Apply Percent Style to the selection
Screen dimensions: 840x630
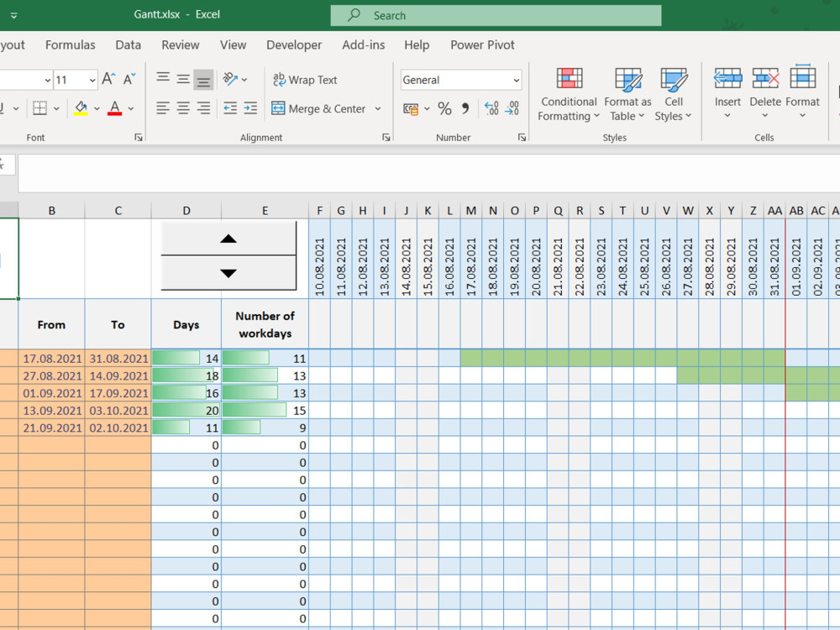tap(444, 108)
